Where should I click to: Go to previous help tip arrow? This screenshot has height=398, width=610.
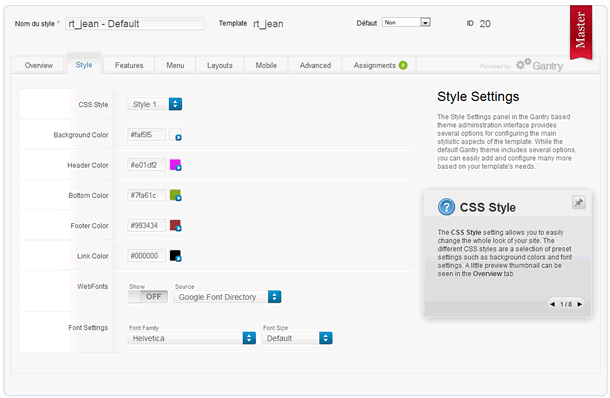pos(552,304)
